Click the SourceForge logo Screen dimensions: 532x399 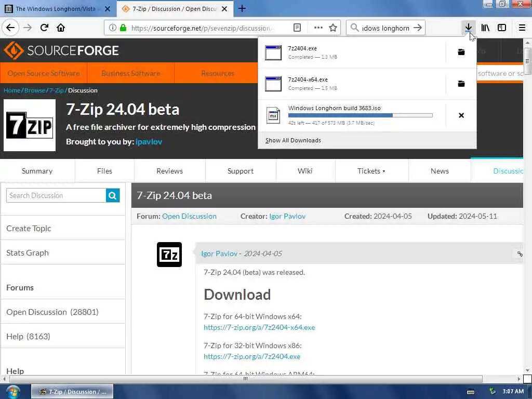[x=61, y=50]
